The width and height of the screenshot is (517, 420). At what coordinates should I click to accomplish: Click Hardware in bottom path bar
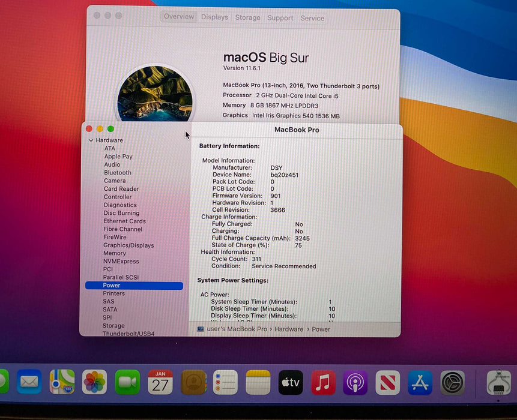tap(288, 329)
